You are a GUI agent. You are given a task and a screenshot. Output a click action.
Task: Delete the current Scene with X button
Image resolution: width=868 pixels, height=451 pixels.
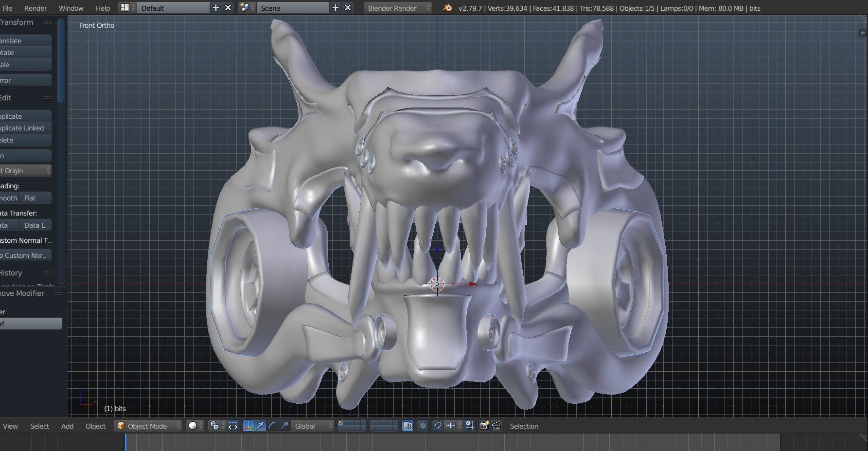pos(347,8)
